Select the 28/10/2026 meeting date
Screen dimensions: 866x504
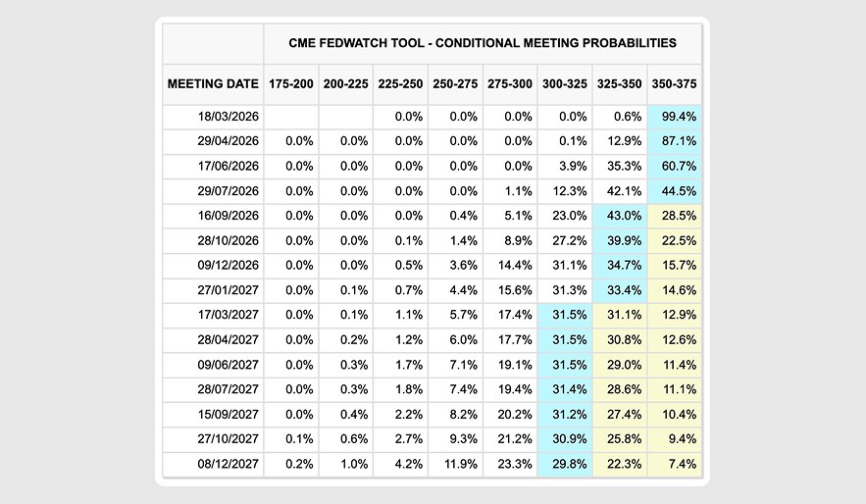point(228,241)
